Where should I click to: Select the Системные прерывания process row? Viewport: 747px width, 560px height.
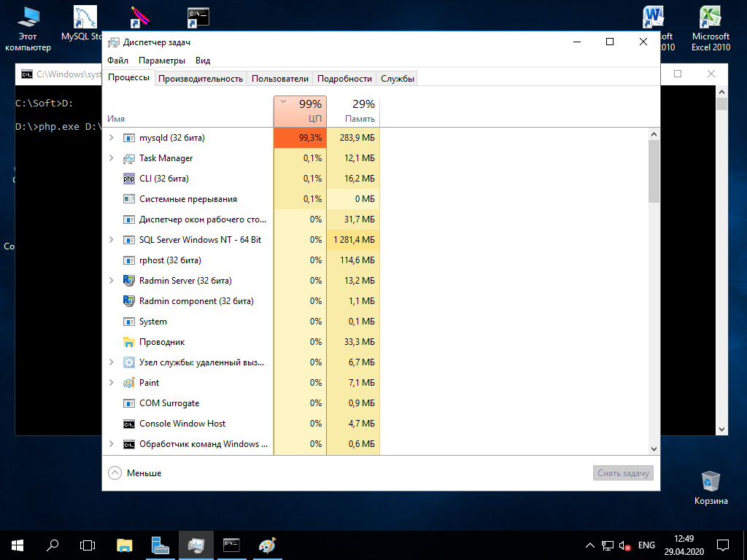click(241, 199)
